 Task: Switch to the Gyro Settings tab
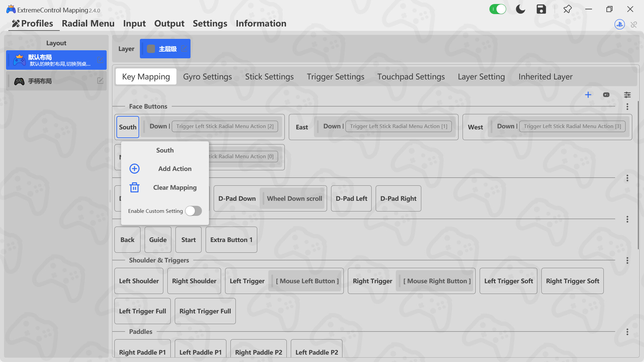pyautogui.click(x=207, y=76)
